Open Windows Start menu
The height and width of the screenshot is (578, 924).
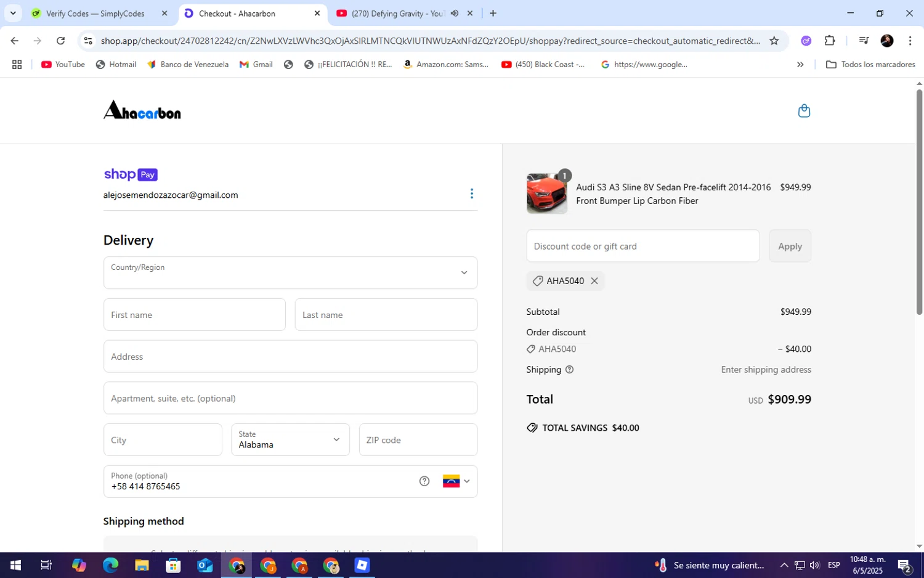pyautogui.click(x=15, y=565)
